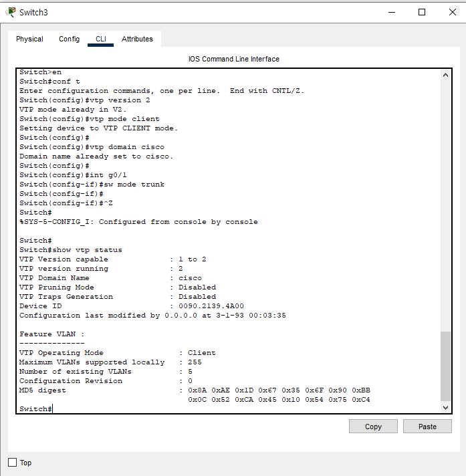Click the Paste button
The image size is (466, 476).
[427, 427]
